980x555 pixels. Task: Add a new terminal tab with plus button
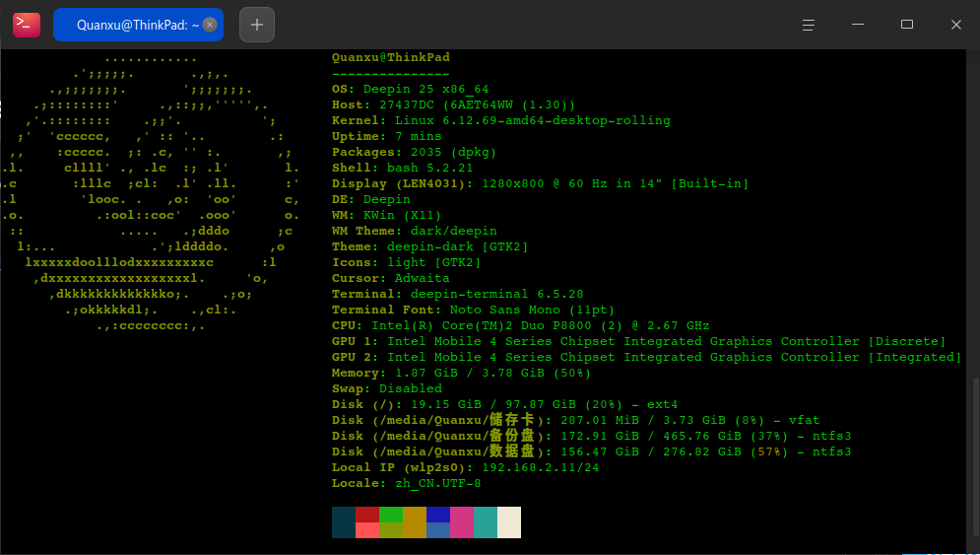[x=257, y=25]
